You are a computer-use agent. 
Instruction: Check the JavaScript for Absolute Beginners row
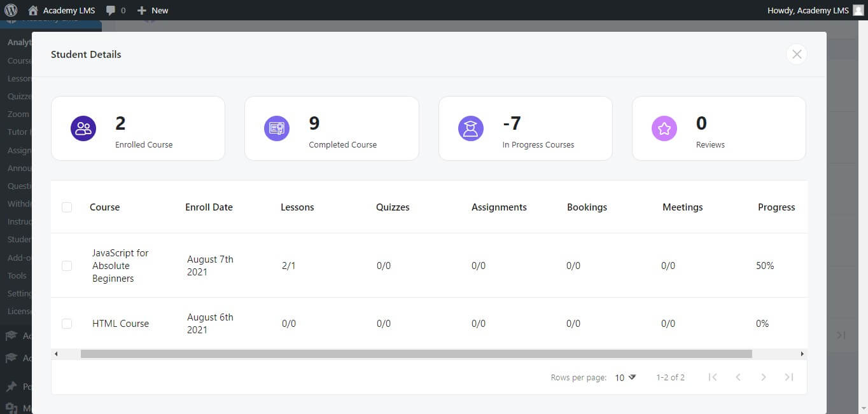(x=67, y=265)
